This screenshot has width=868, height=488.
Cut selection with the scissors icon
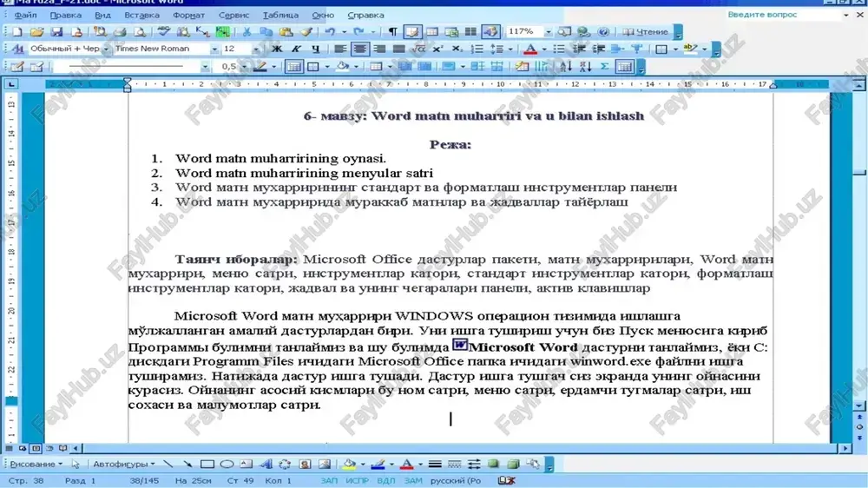247,32
